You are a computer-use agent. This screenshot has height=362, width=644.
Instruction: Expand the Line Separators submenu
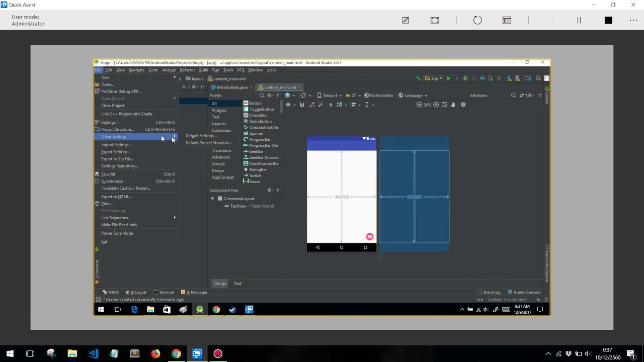pyautogui.click(x=136, y=218)
